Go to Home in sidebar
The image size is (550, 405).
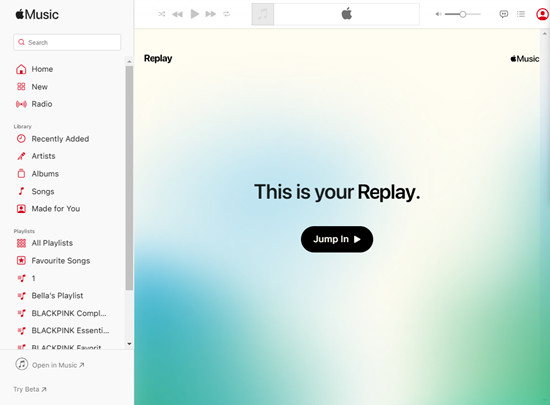pyautogui.click(x=42, y=69)
